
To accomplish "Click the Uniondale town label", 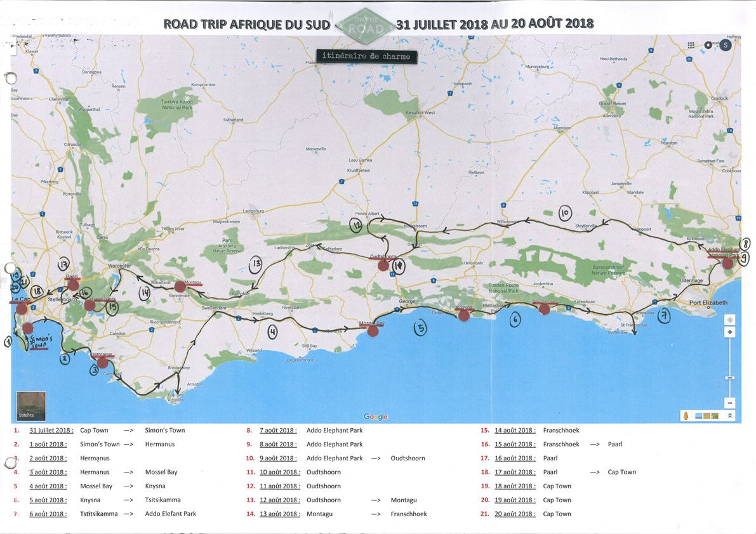I will [474, 263].
